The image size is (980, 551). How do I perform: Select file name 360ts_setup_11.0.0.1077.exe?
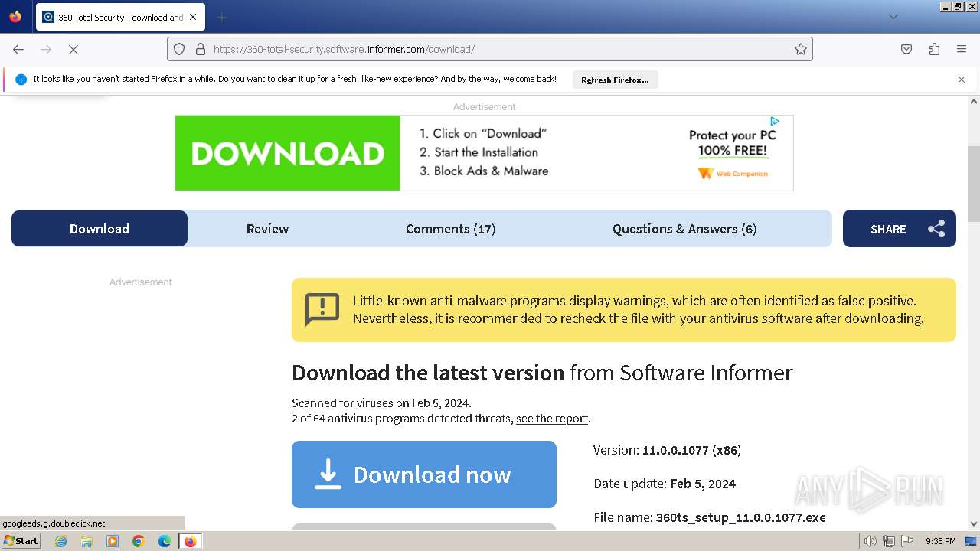point(741,517)
